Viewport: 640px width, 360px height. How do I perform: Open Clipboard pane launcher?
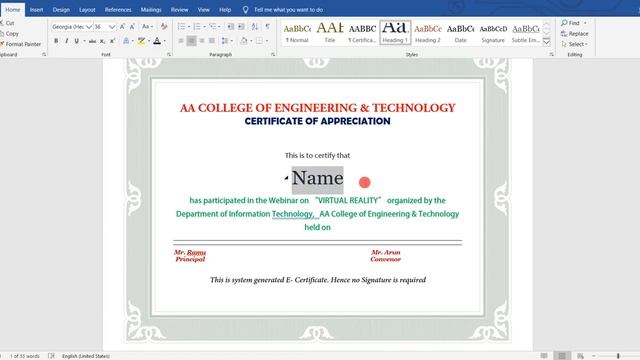44,54
